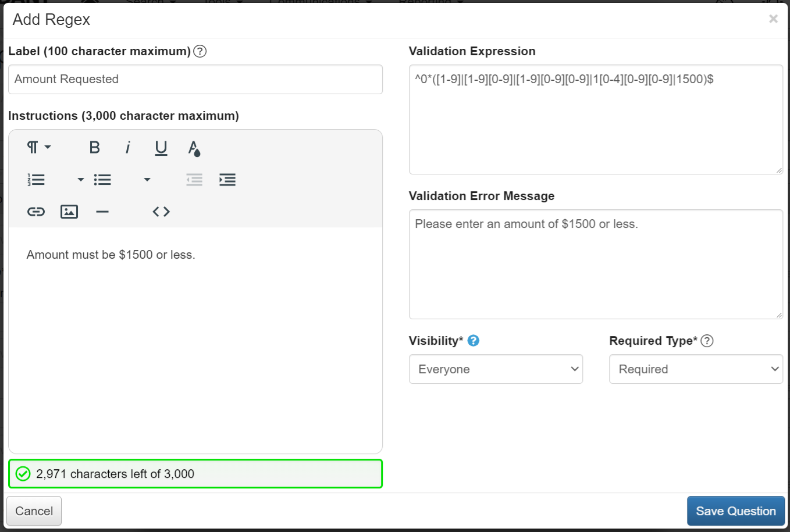This screenshot has width=790, height=532.
Task: Insert an image into instructions
Action: [69, 212]
